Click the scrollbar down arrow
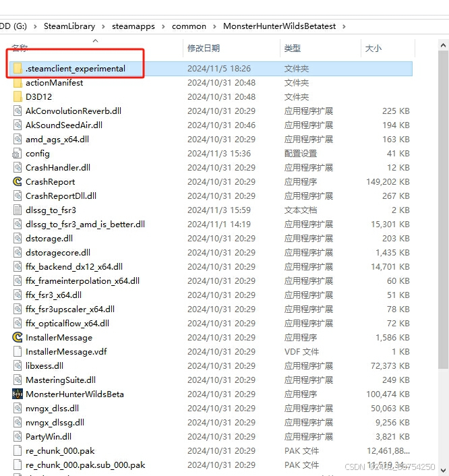Screen dimensions: 449x476 point(443,470)
